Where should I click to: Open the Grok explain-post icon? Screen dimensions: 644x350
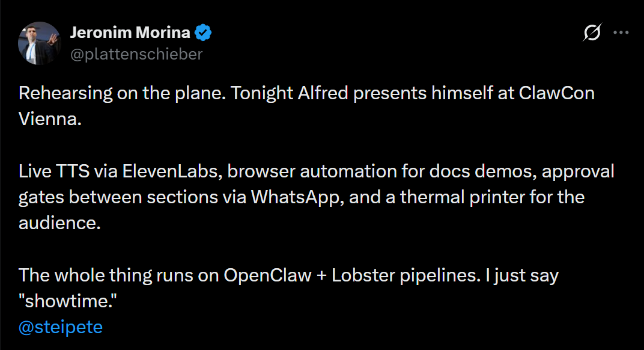tap(592, 34)
